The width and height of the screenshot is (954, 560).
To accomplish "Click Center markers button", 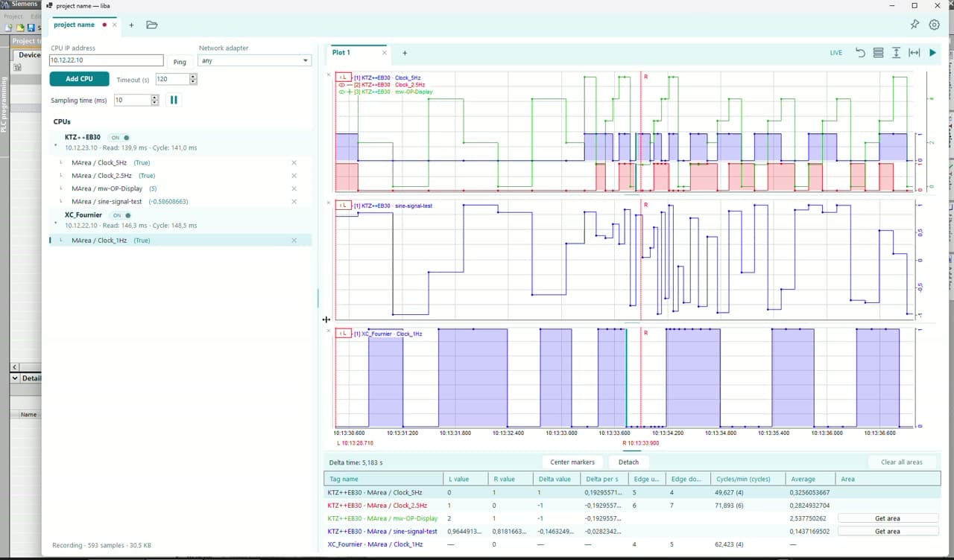I will pos(572,462).
